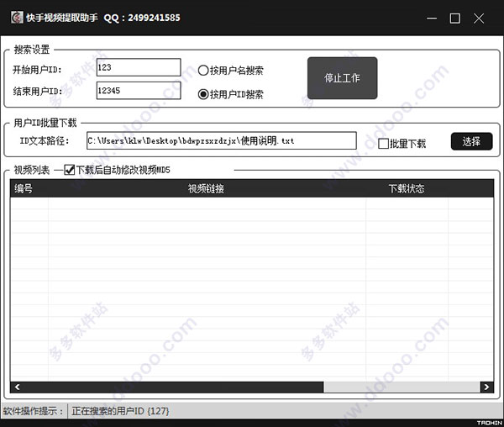This screenshot has width=504, height=427.
Task: Click the 搜索设置 group title
Action: (32, 50)
